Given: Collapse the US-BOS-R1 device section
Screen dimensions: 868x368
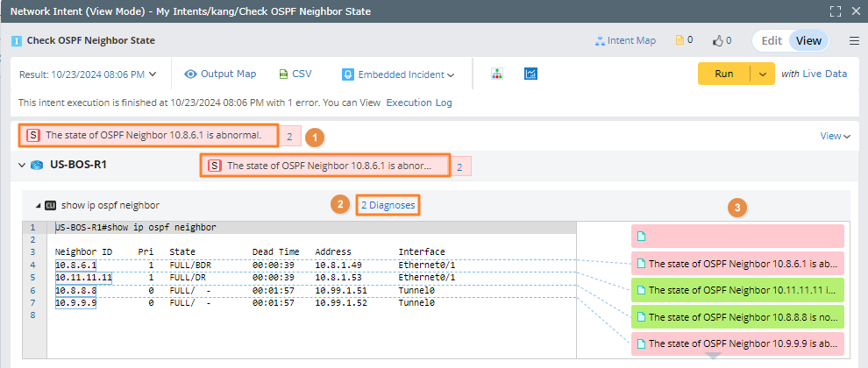Looking at the screenshot, I should point(22,165).
